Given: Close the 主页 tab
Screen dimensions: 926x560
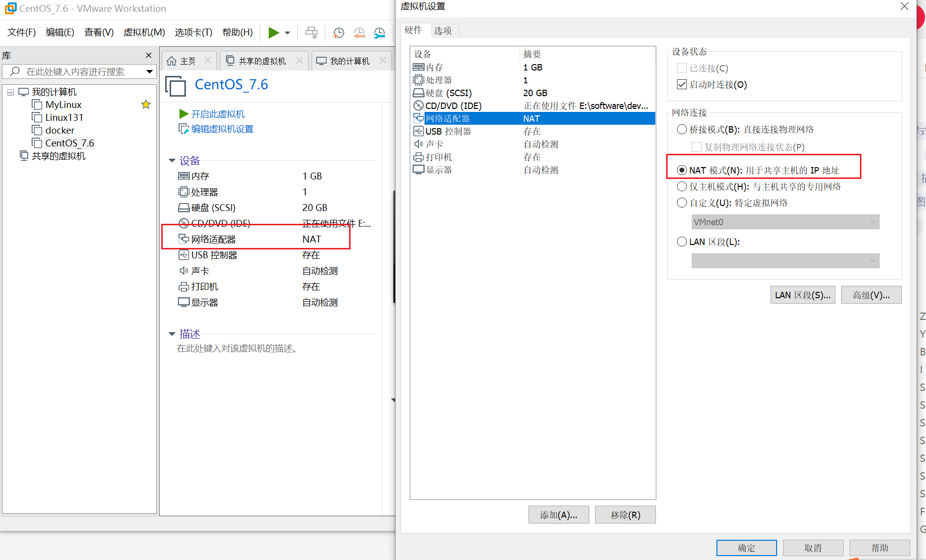Looking at the screenshot, I should 208,61.
